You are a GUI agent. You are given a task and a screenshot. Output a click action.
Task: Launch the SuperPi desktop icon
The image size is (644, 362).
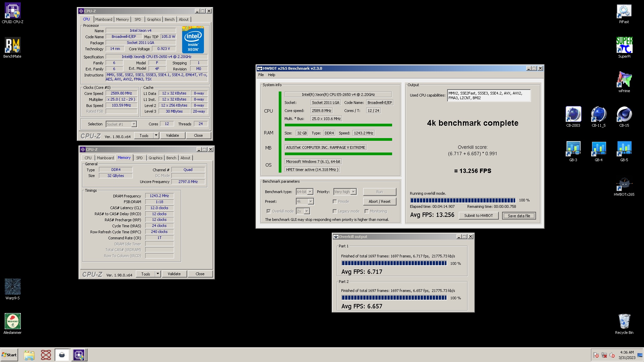click(624, 48)
